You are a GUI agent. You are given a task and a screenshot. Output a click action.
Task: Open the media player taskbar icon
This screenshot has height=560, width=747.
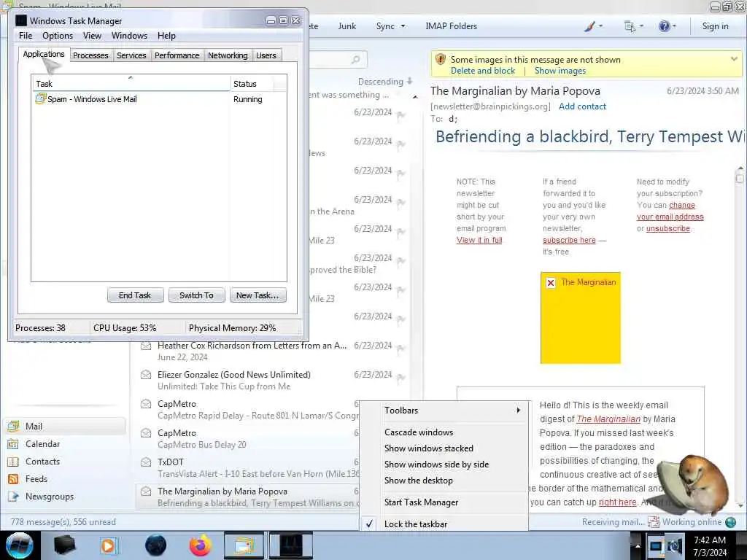pos(109,545)
